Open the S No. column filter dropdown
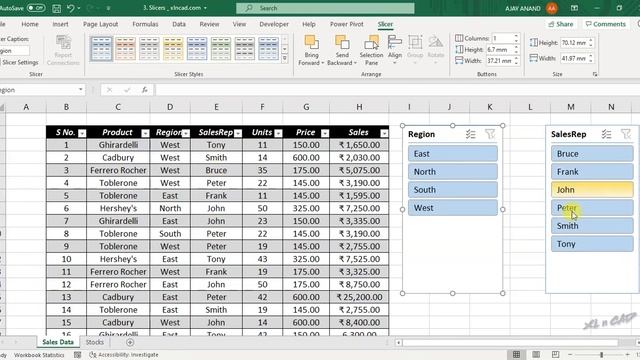640x360 pixels. click(x=82, y=133)
